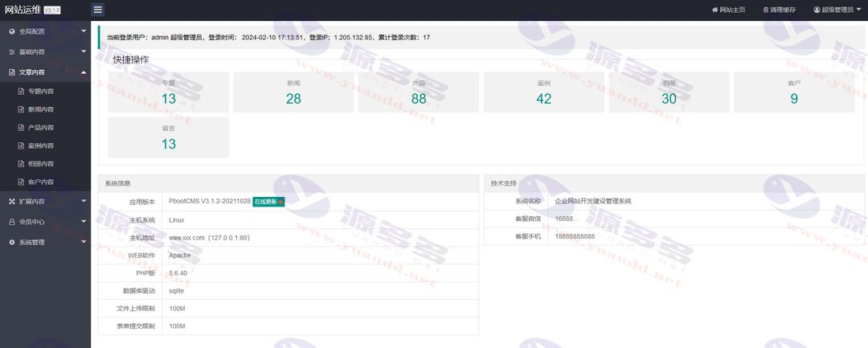The width and height of the screenshot is (868, 348).
Task: Click the 快捷操作 section heading
Action: click(131, 59)
